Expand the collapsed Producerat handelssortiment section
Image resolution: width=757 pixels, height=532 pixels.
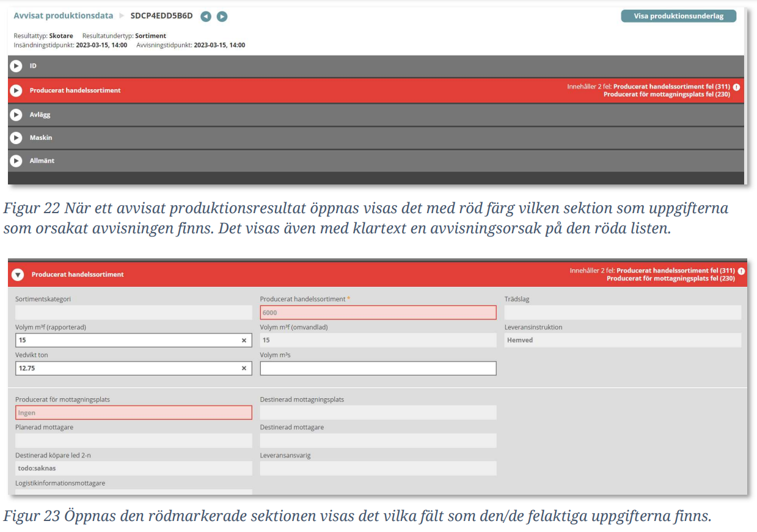(x=16, y=90)
